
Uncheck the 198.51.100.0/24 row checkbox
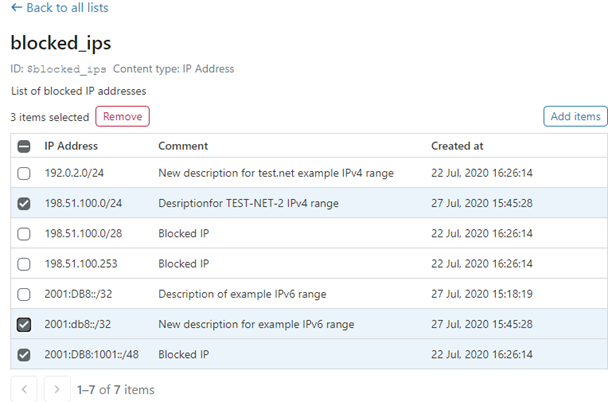tap(25, 204)
